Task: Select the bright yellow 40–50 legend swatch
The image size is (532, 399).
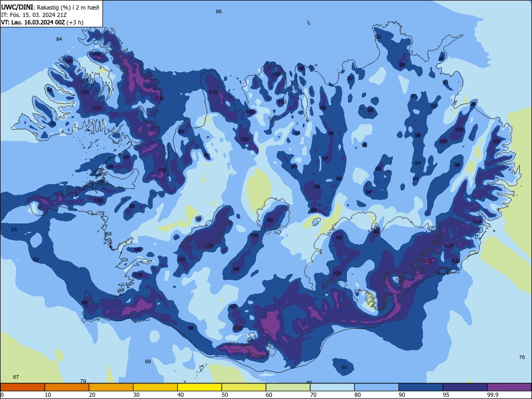Action: pyautogui.click(x=199, y=387)
